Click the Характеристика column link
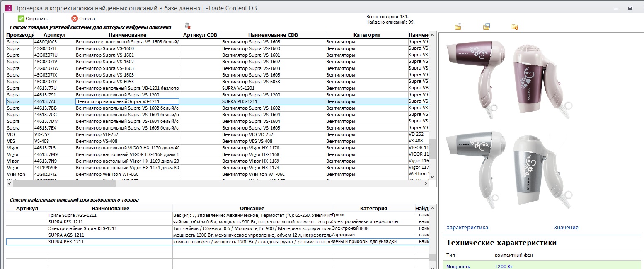 click(467, 228)
